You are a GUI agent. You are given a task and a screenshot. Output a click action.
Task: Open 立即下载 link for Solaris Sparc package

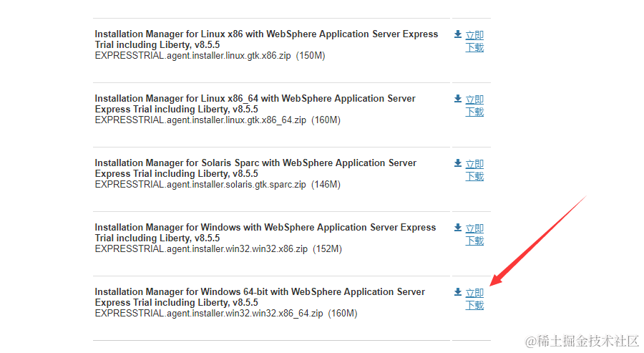(x=474, y=170)
